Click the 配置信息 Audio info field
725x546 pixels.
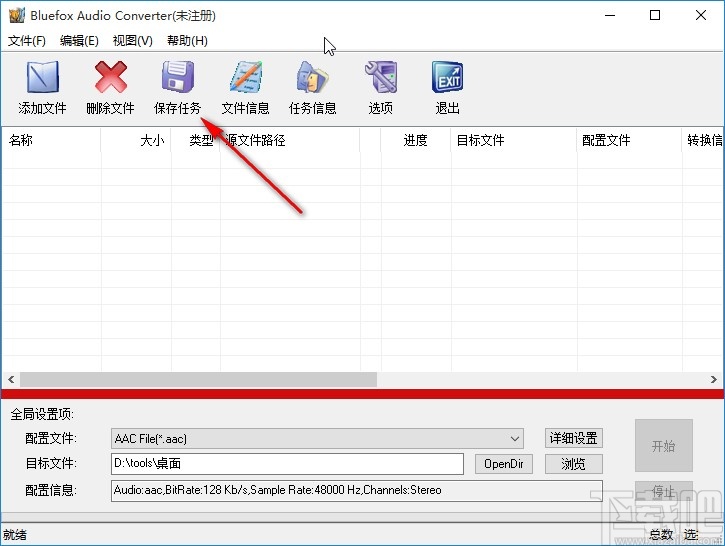(356, 490)
